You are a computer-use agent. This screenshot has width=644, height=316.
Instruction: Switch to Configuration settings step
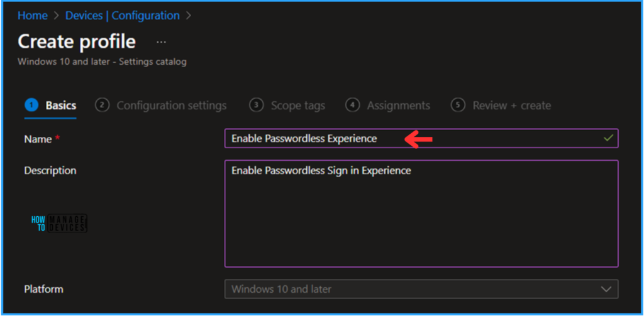pyautogui.click(x=161, y=106)
